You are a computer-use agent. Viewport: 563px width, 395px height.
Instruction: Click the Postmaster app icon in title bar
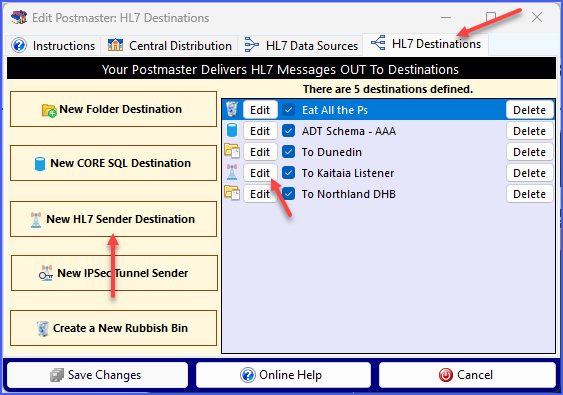point(19,17)
